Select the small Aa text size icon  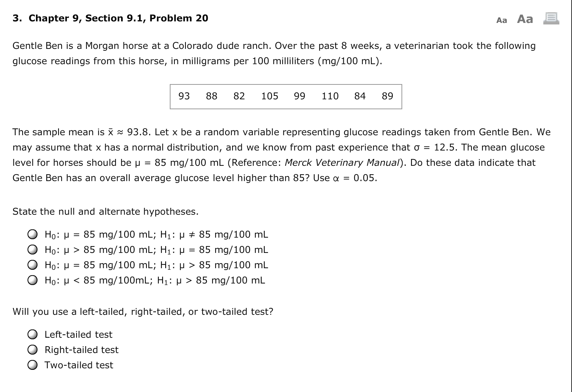(502, 20)
